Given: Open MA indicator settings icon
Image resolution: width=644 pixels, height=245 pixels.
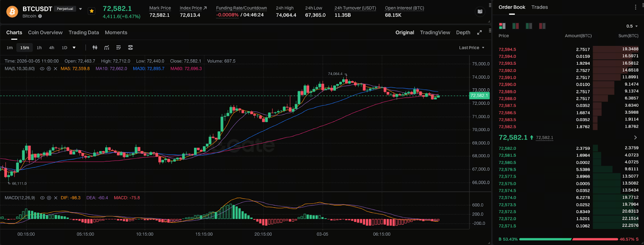Looking at the screenshot, I should [49, 69].
